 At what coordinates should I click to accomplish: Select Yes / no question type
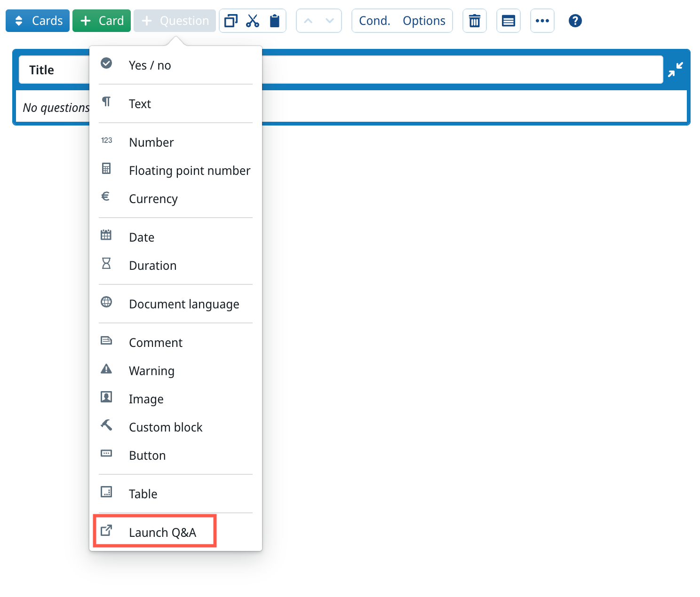(x=150, y=65)
